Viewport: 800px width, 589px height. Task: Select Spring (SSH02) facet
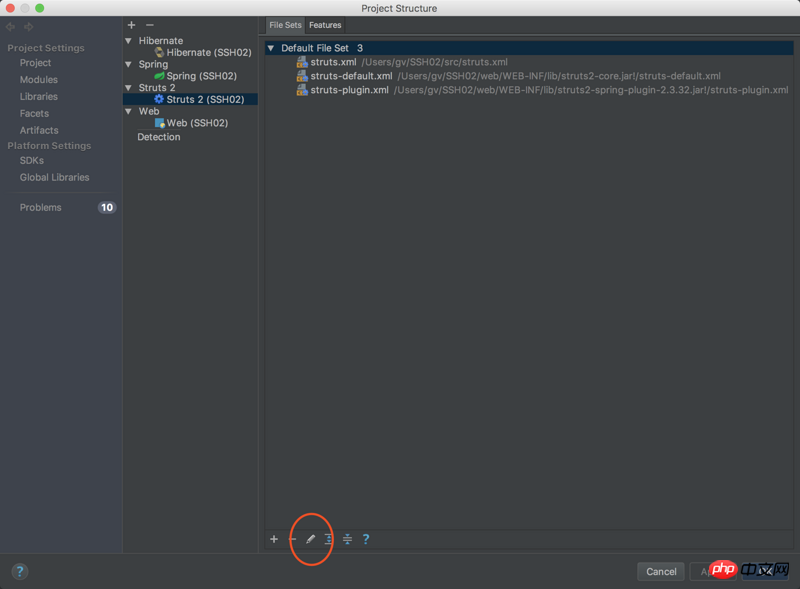tap(202, 76)
